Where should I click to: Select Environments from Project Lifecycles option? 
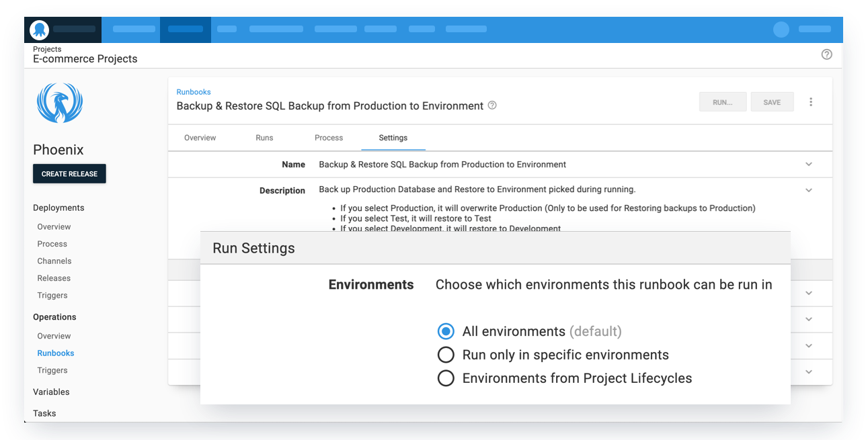click(x=446, y=378)
